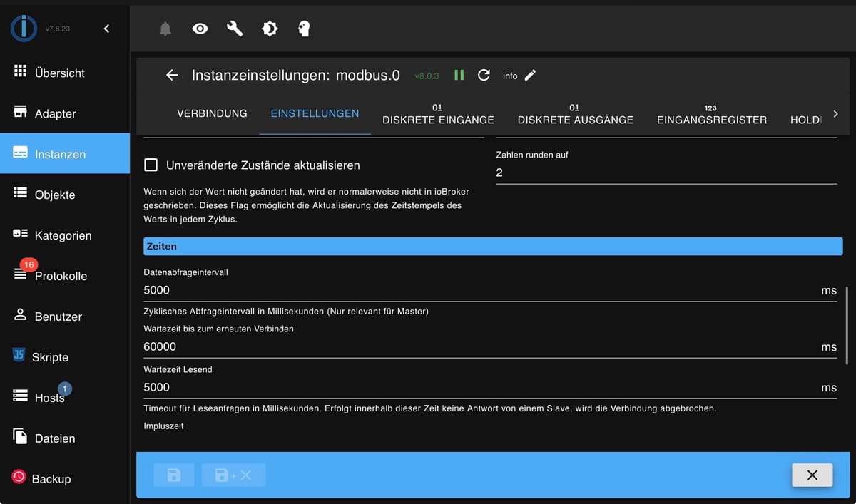Image resolution: width=856 pixels, height=504 pixels.
Task: Close the settings with the X button
Action: (812, 475)
